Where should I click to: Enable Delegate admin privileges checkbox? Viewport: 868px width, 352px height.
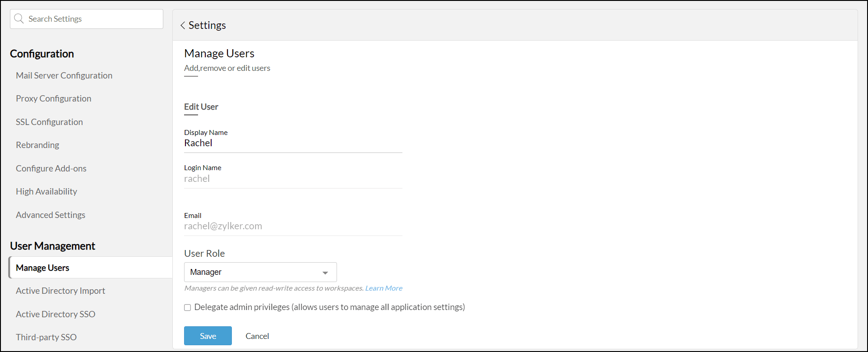[x=188, y=308]
